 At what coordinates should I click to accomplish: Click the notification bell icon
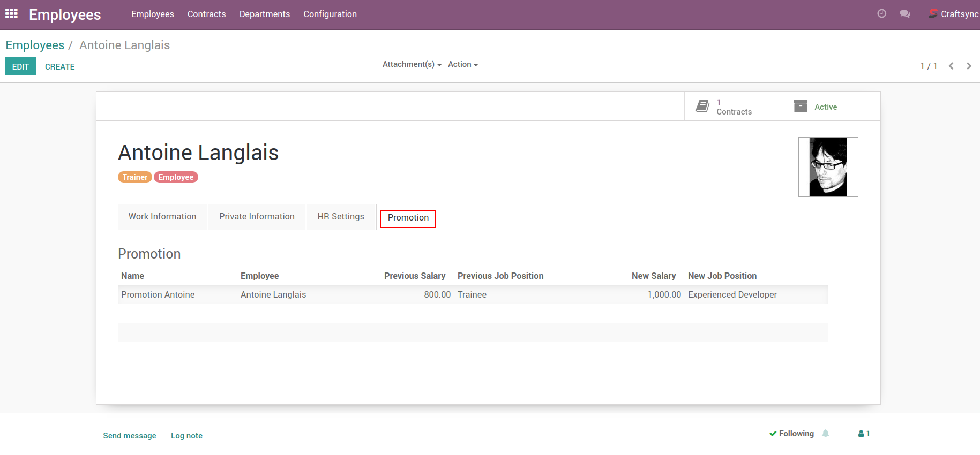tap(826, 434)
